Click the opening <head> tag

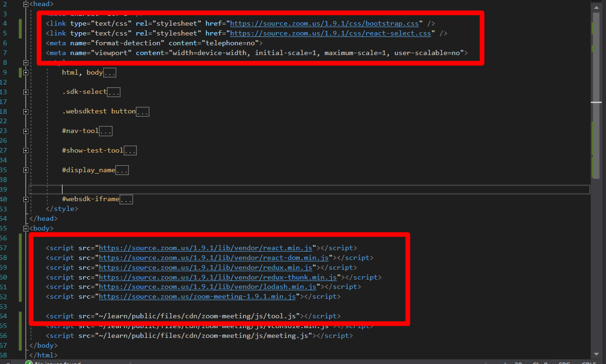(x=42, y=4)
